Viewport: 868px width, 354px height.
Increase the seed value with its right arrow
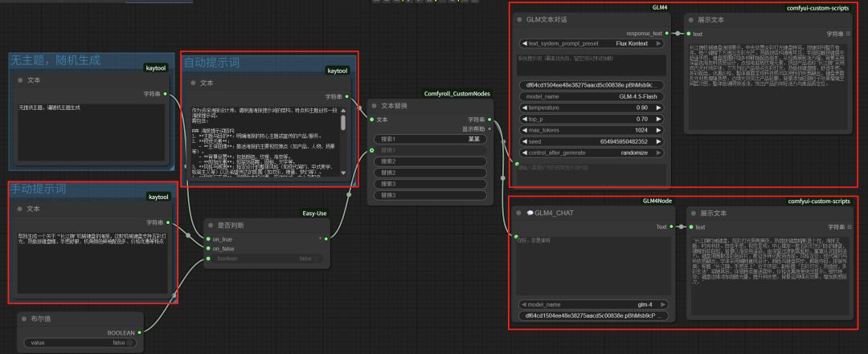click(659, 141)
